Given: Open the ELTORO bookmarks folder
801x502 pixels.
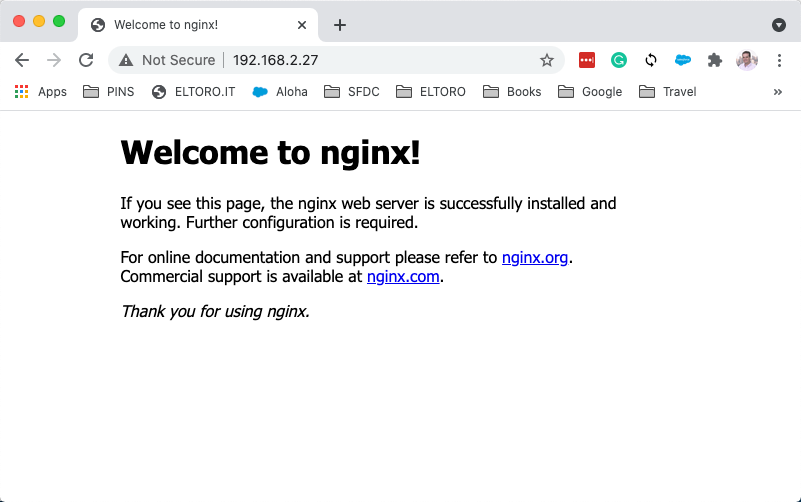Looking at the screenshot, I should coord(431,92).
